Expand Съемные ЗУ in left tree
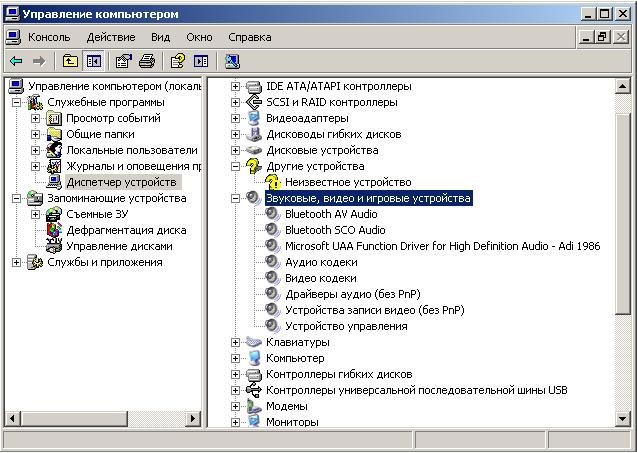Image resolution: width=637 pixels, height=453 pixels. point(35,214)
